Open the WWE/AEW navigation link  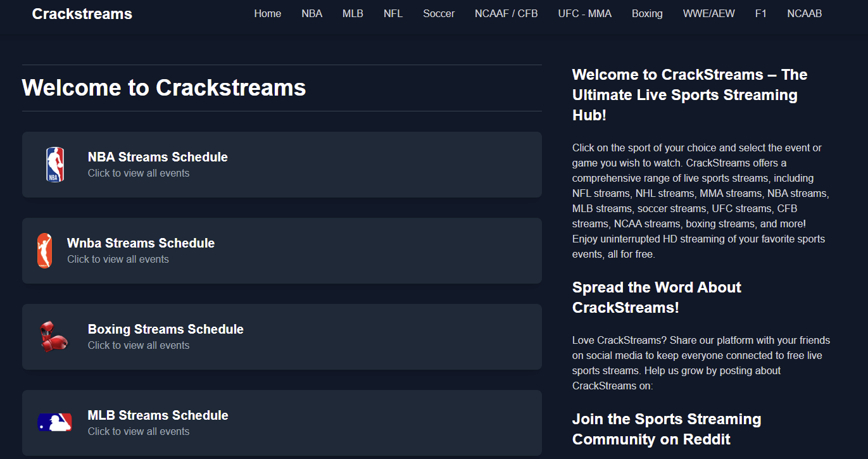tap(709, 13)
